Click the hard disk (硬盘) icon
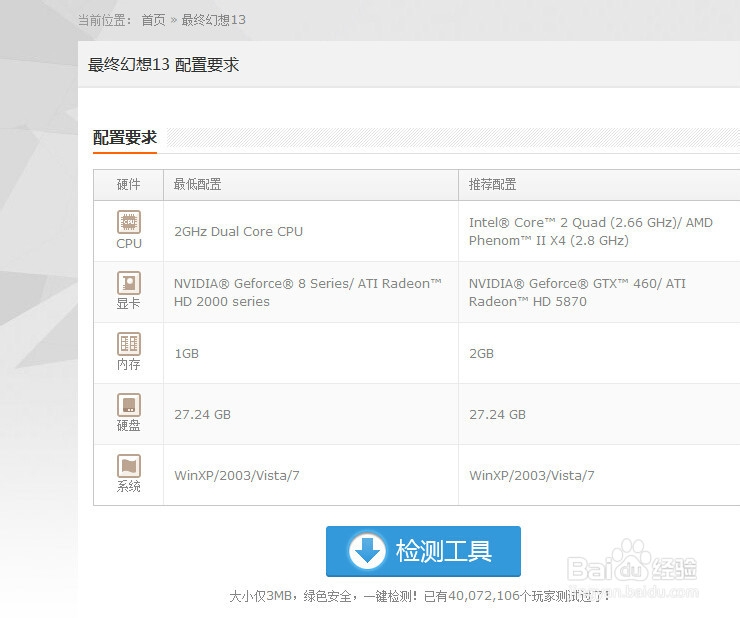Screen dimensions: 740x618 tap(129, 405)
